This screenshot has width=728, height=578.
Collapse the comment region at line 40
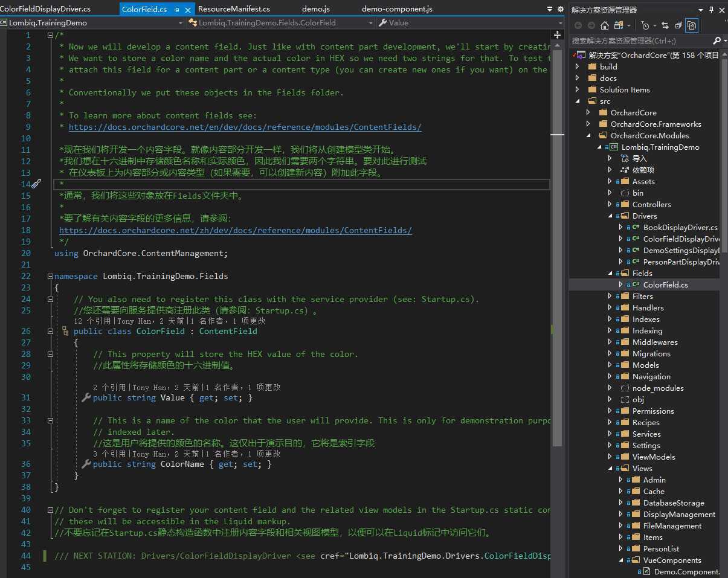[x=50, y=510]
